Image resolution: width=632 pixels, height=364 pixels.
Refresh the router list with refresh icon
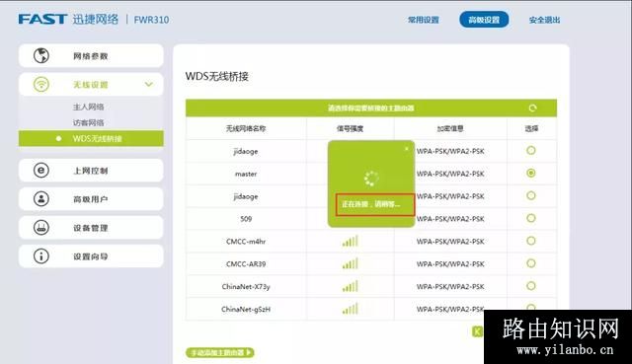[532, 108]
